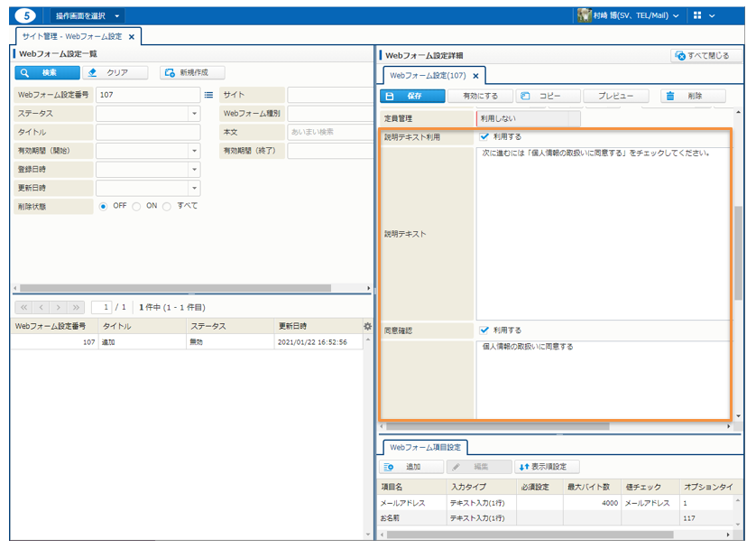The image size is (756, 549).
Task: Click the 保存 save button
Action: (x=412, y=96)
